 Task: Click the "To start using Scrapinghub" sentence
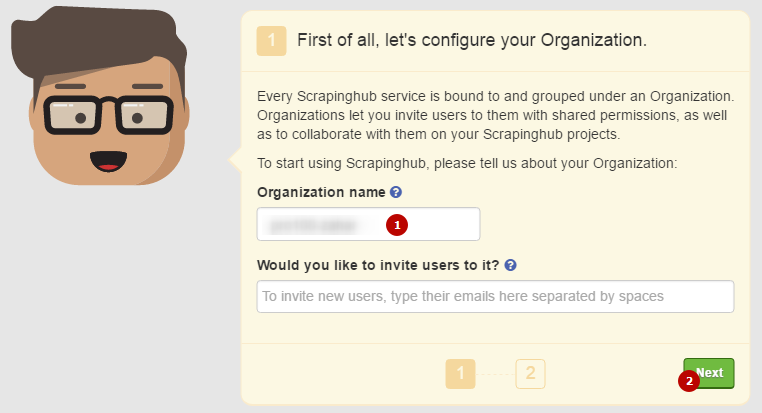tap(467, 162)
